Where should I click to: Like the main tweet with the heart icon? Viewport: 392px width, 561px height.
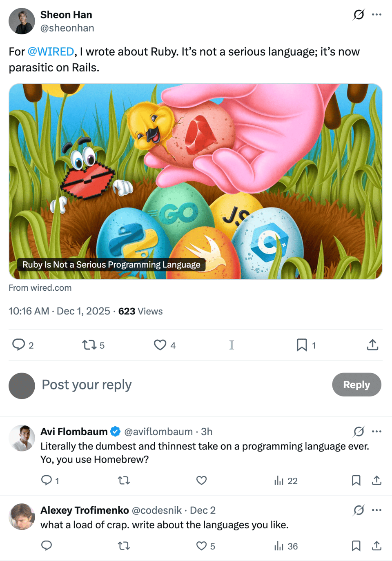tap(160, 345)
